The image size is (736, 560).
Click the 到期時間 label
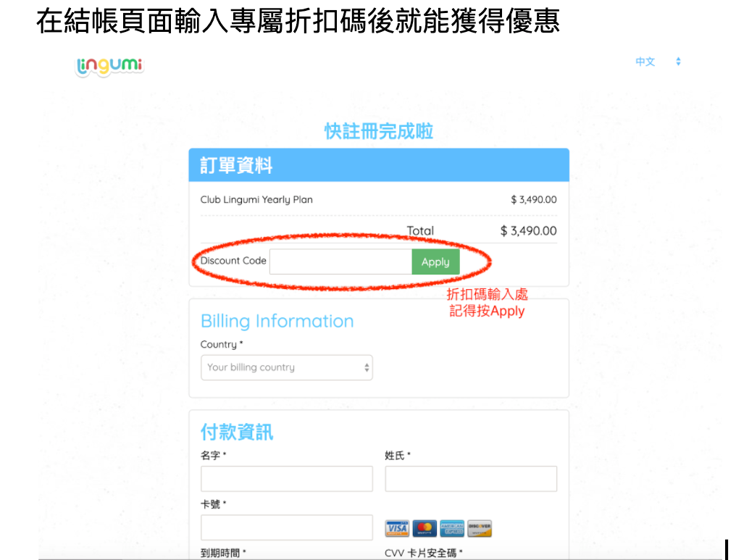point(223,553)
